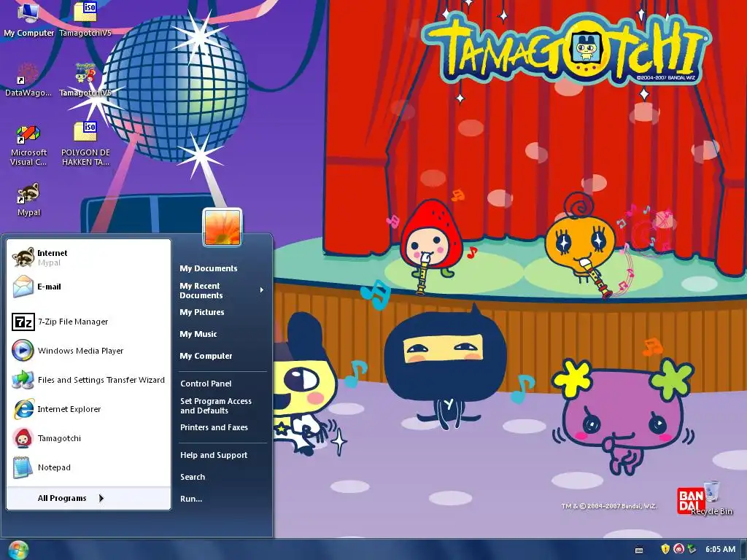Open Notepad from the Start menu

click(x=88, y=467)
